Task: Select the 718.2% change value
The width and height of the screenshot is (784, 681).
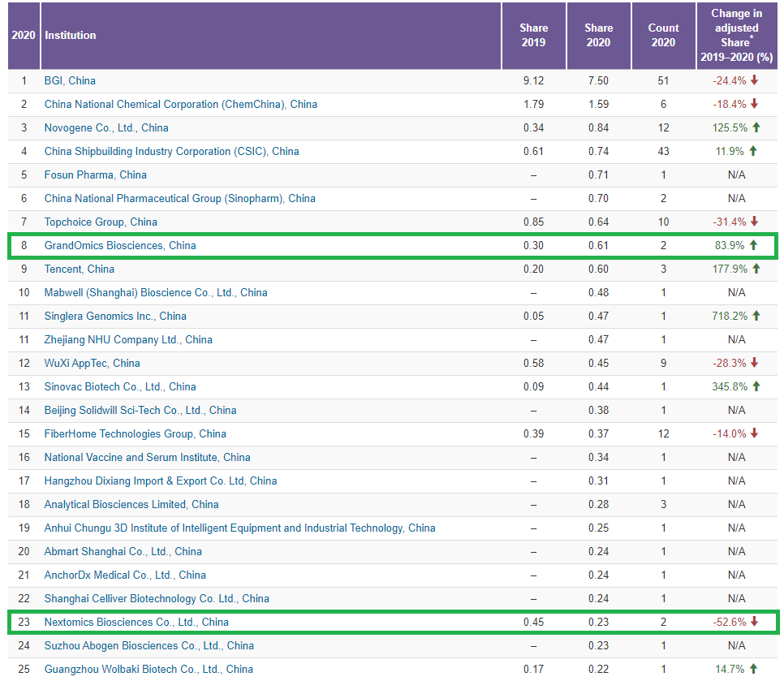Action: [730, 316]
